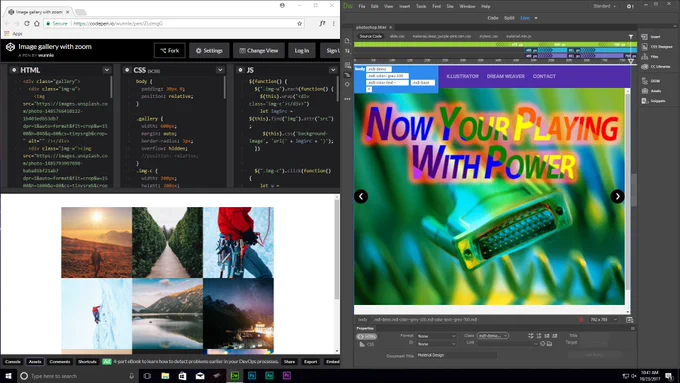Click the media query filter funnel icon

[x=631, y=37]
